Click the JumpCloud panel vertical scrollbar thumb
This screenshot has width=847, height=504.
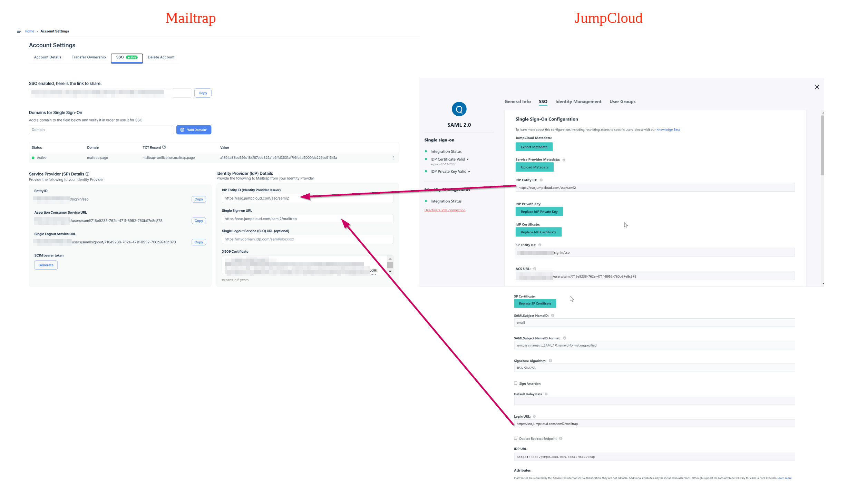[822, 145]
